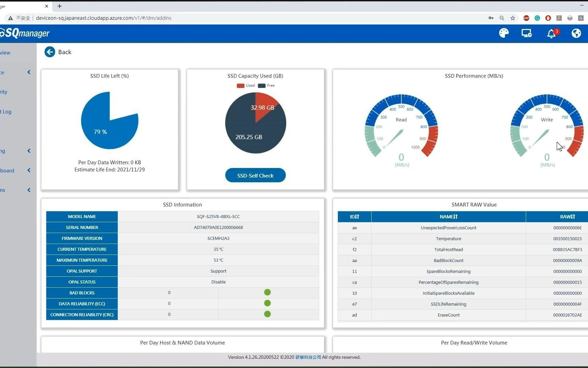Click the not-secure warning icon
The image size is (588, 368).
pyautogui.click(x=11, y=18)
